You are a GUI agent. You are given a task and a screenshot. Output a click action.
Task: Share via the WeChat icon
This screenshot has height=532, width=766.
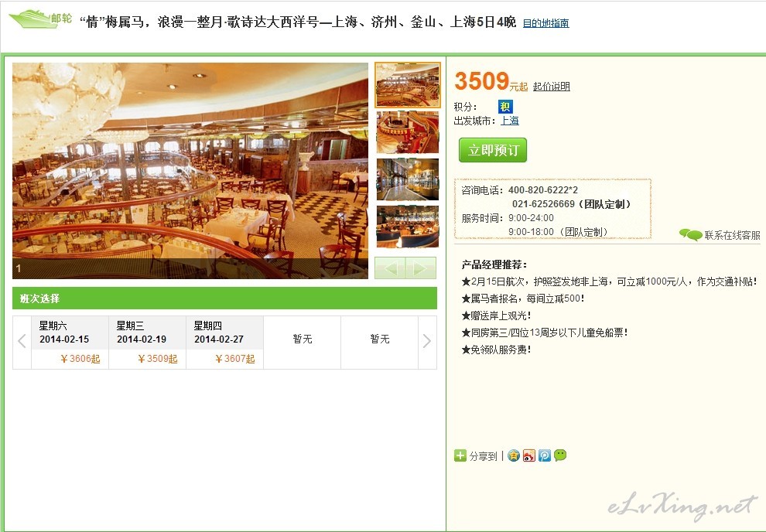[x=560, y=455]
